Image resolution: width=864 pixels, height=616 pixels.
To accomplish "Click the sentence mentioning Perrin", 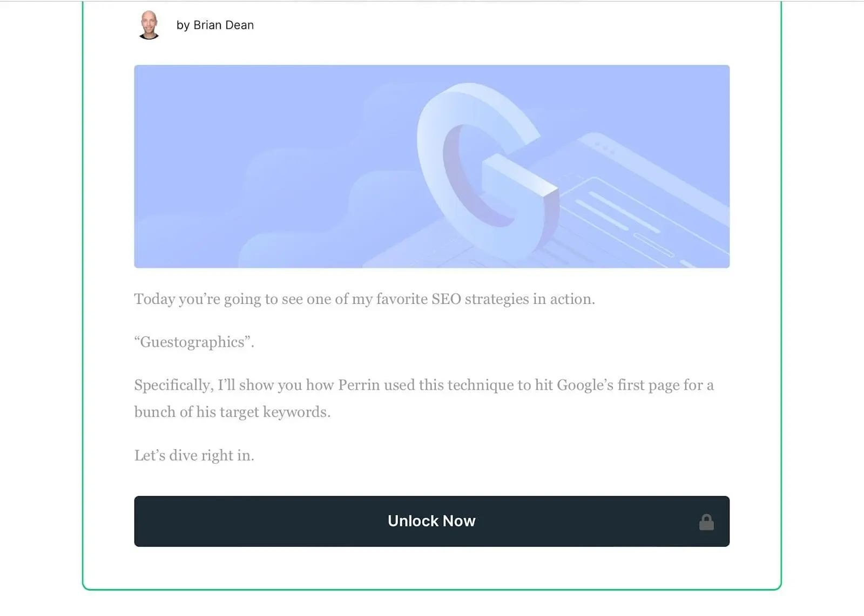I will point(424,385).
